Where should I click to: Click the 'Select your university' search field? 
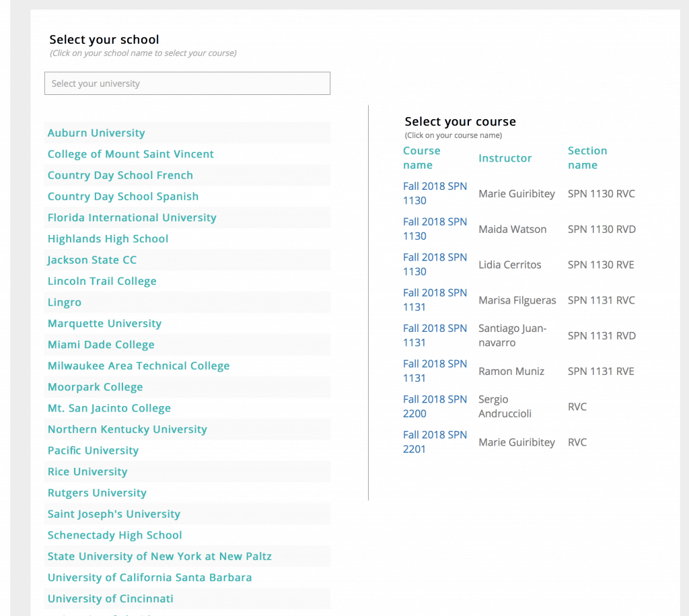tap(187, 83)
